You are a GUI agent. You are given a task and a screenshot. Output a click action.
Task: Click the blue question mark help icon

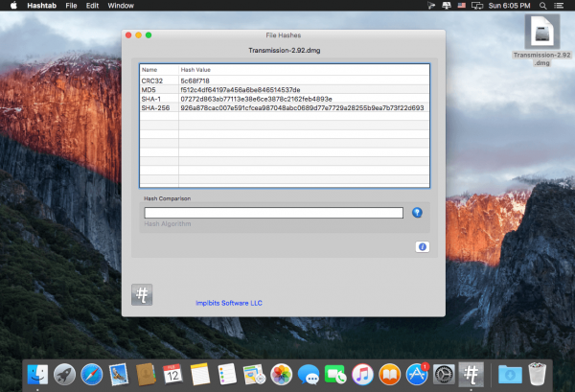[417, 213]
